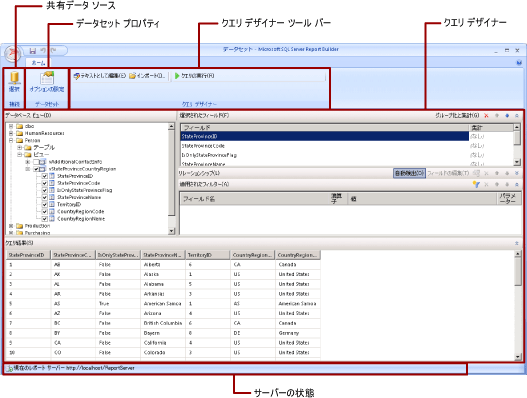Click the Group and Aggregate button
Image resolution: width=527 pixels, height=398 pixels.
coord(457,116)
